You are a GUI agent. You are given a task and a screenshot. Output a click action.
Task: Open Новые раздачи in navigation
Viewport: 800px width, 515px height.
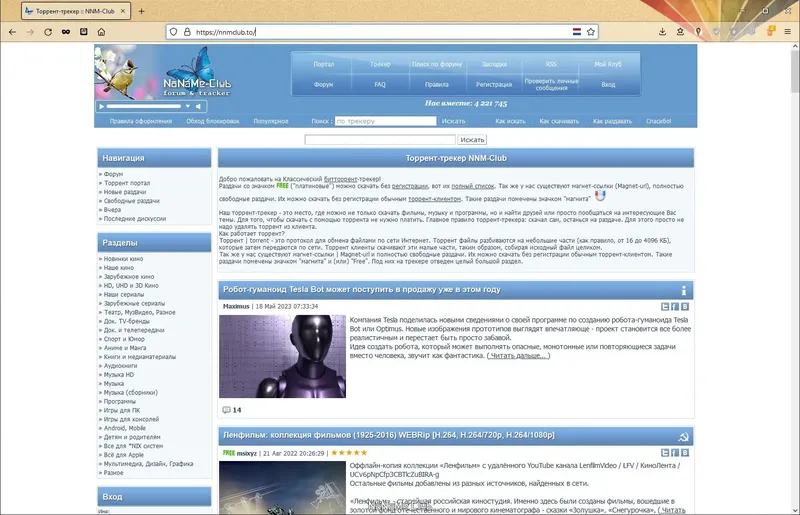click(125, 192)
